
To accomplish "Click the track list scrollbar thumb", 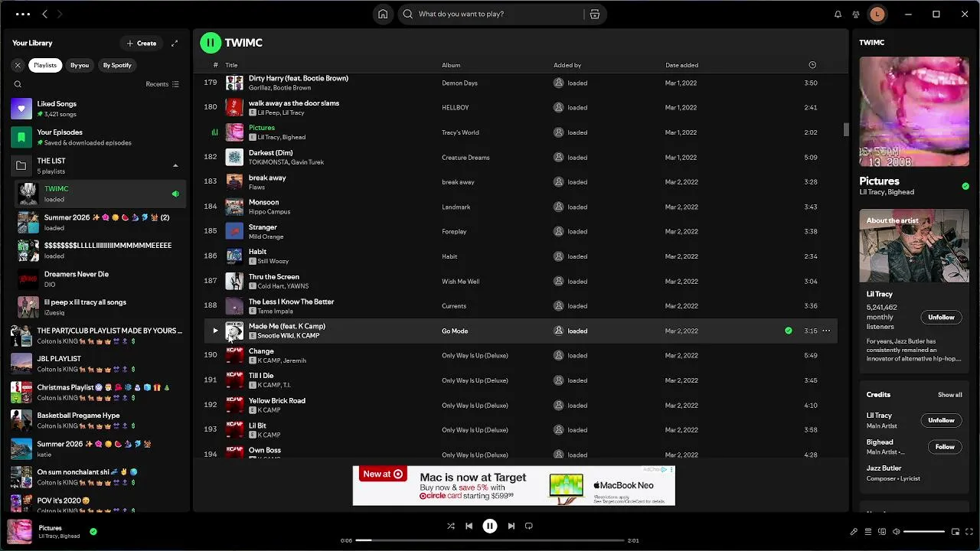I will 846,130.
